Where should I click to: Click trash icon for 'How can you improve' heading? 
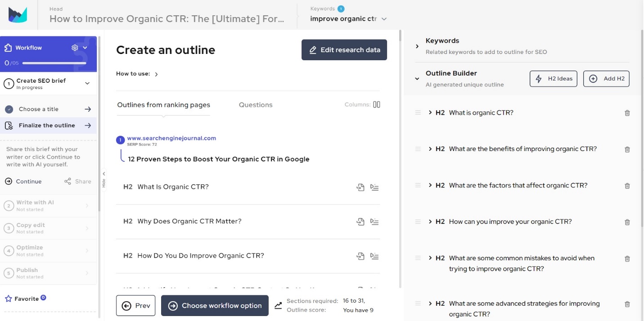point(627,222)
